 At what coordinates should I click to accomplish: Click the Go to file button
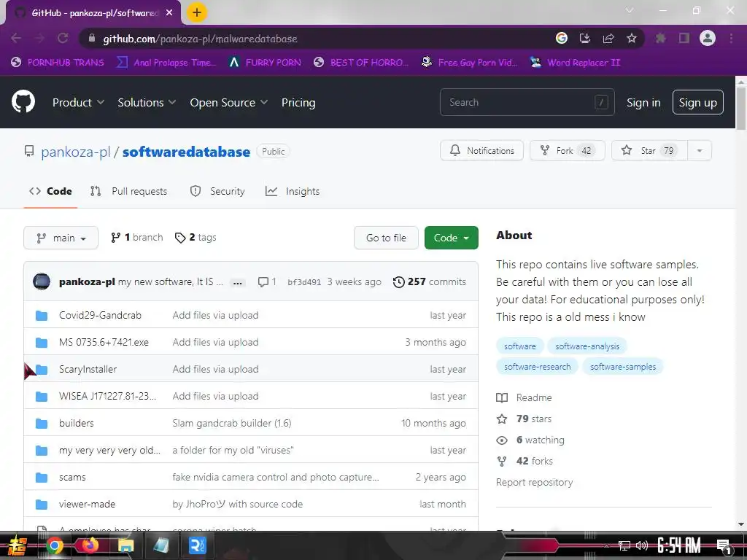tap(386, 238)
